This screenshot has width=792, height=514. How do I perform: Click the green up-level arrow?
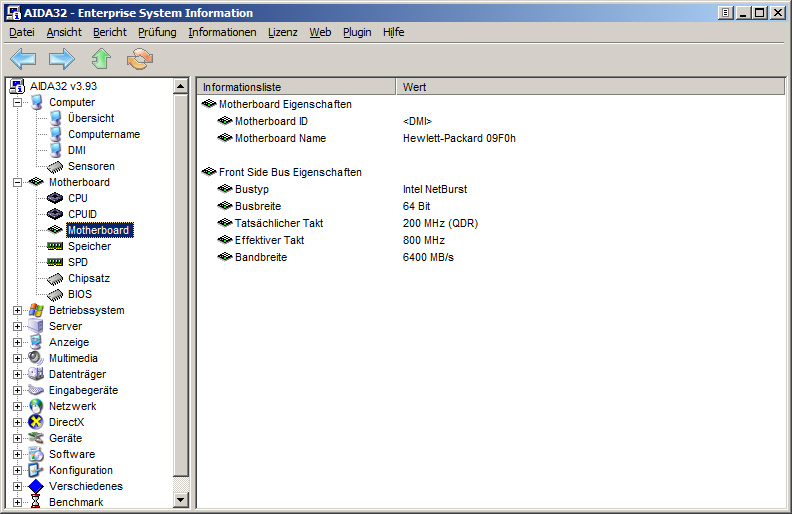coord(101,59)
